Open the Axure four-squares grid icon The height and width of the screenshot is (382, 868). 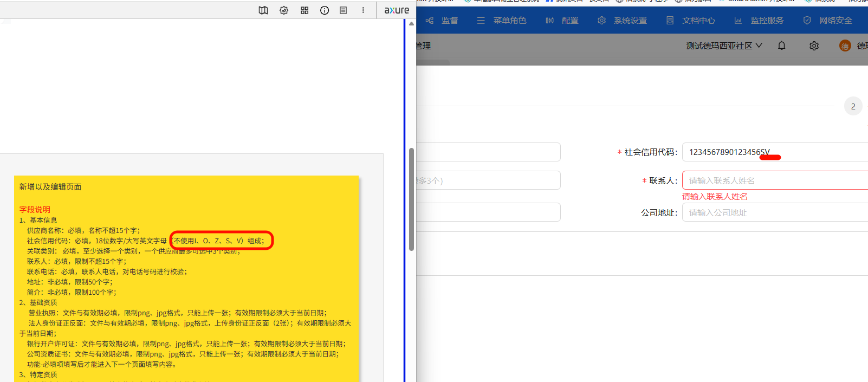click(305, 10)
